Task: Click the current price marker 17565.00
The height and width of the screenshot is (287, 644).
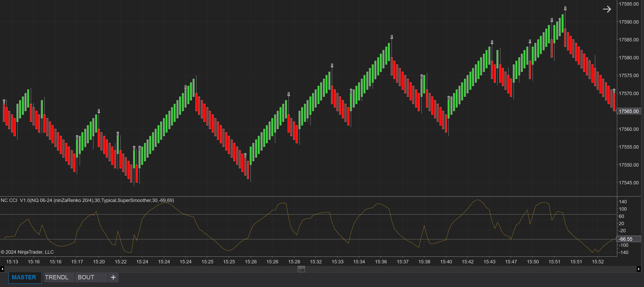Action: coord(628,111)
